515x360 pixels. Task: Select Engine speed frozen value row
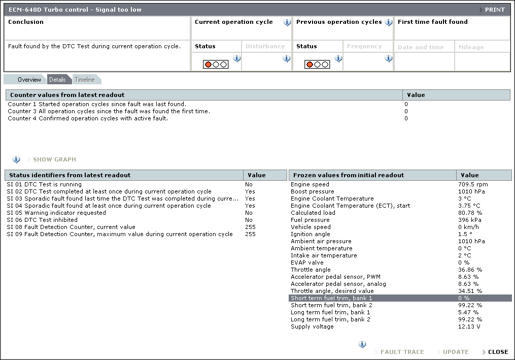(400, 184)
